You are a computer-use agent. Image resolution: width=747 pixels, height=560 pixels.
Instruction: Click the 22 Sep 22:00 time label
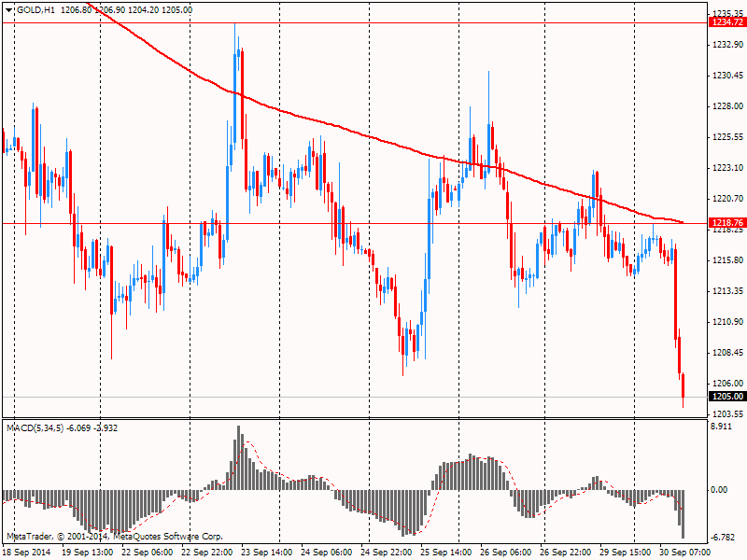pos(207,552)
